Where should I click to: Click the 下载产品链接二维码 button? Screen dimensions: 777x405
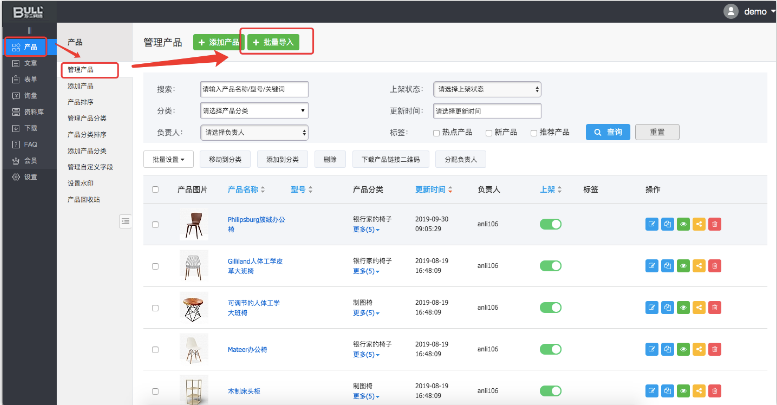tap(390, 160)
